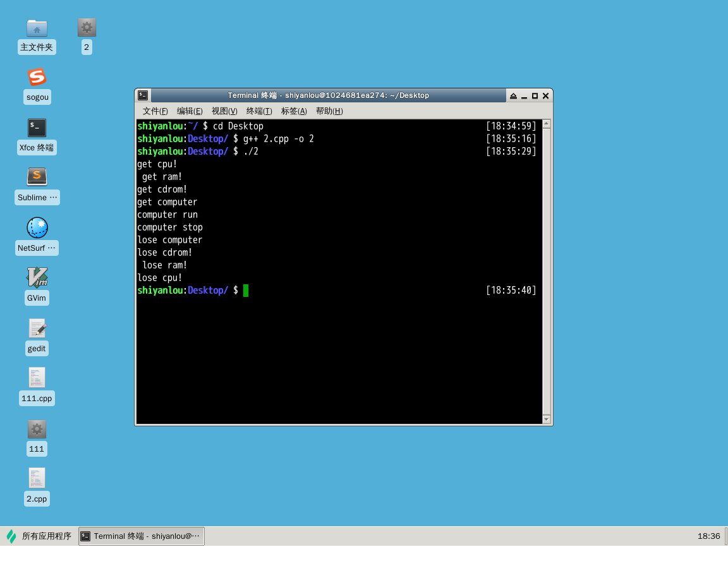Click the Terminal 终端 taskbar button

coord(142,536)
